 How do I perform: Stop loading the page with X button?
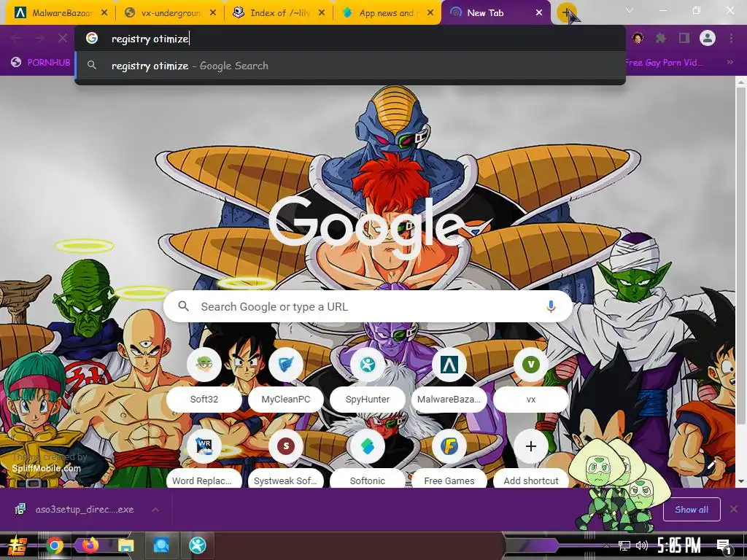pyautogui.click(x=63, y=38)
